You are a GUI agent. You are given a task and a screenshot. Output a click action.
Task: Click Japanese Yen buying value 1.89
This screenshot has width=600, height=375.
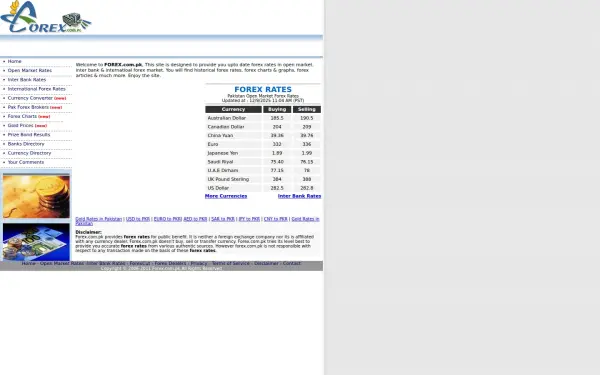point(277,153)
